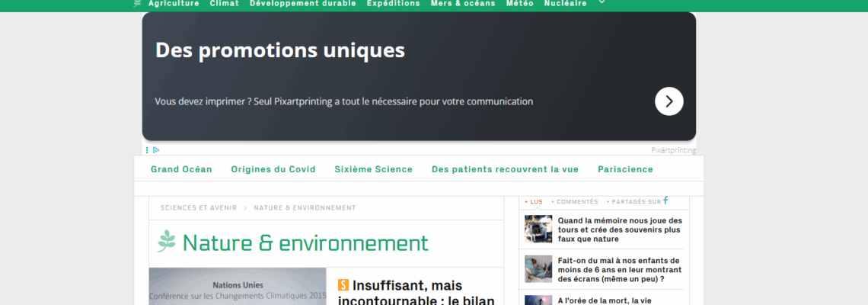This screenshot has width=868, height=305.
Task: Open the memory false souvenirs article thumbnail
Action: point(538,229)
